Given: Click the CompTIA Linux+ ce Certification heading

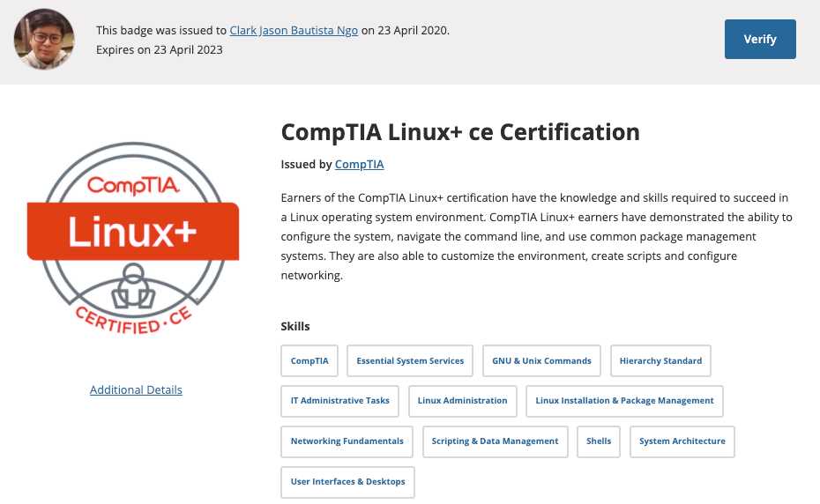Looking at the screenshot, I should [460, 132].
